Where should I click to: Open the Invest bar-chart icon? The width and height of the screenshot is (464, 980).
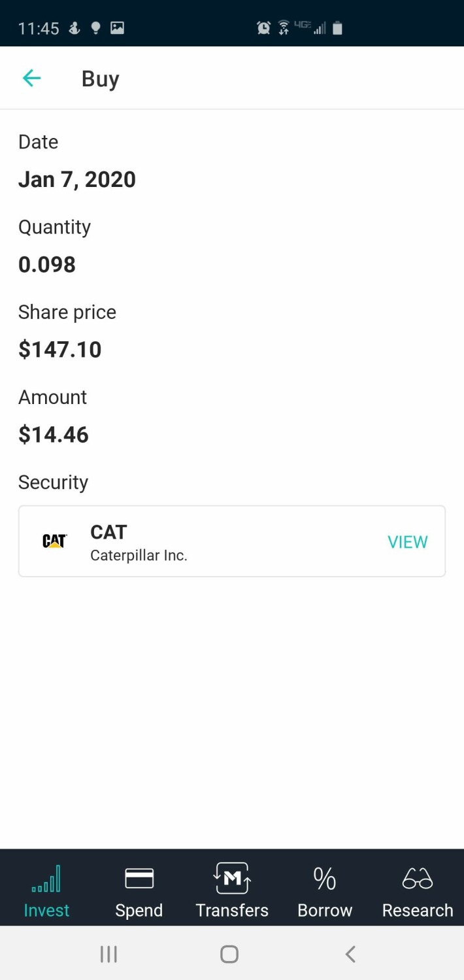click(x=46, y=878)
